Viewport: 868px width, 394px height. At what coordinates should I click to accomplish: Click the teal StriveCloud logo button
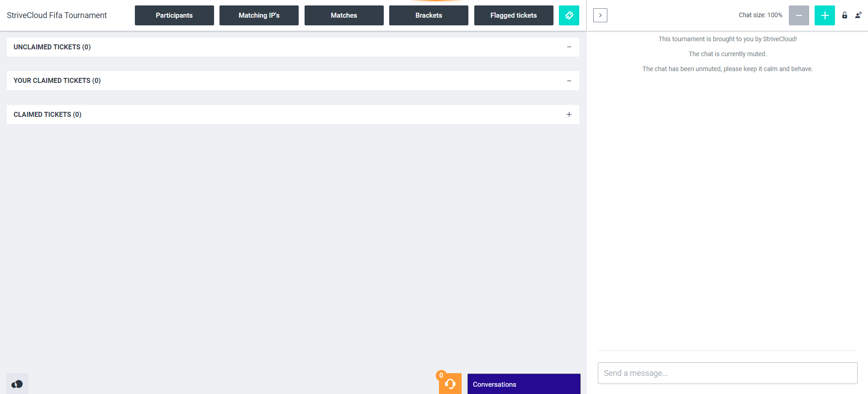569,15
